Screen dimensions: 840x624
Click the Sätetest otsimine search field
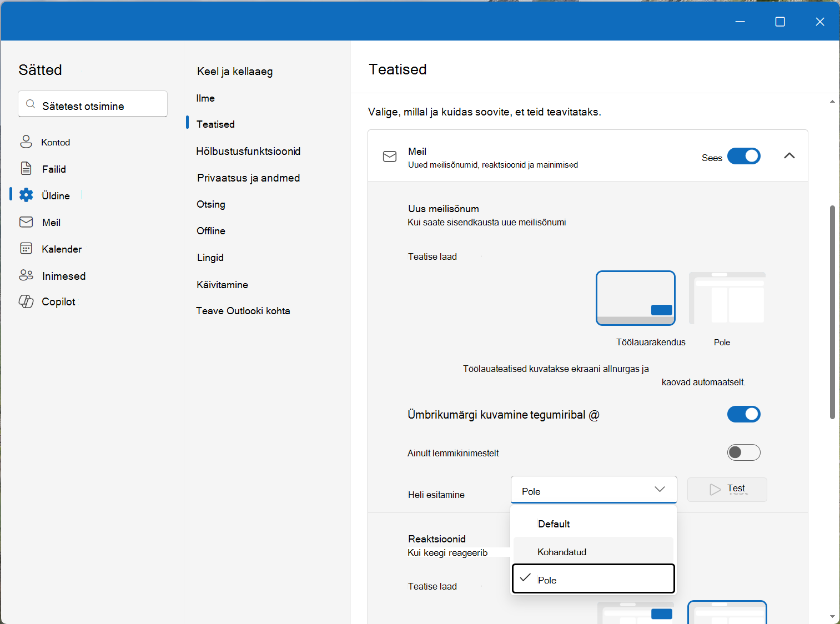93,104
